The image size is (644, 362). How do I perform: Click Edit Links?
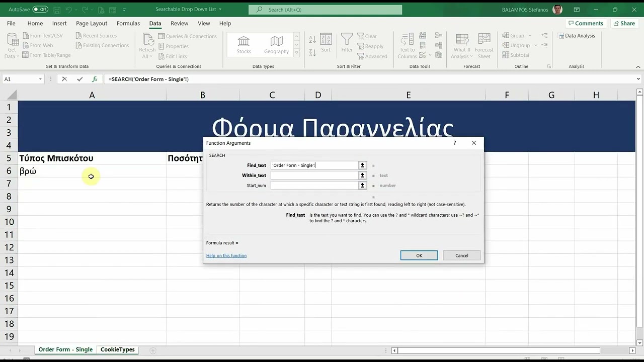[173, 56]
